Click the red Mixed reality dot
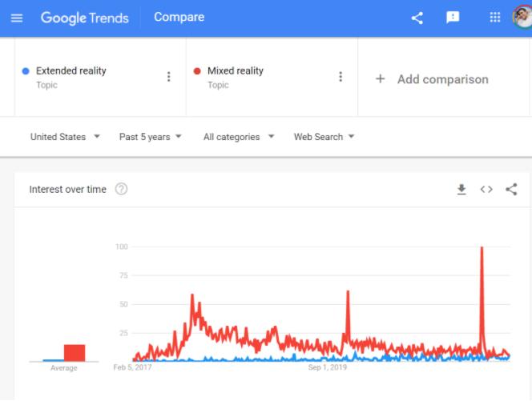 click(197, 71)
